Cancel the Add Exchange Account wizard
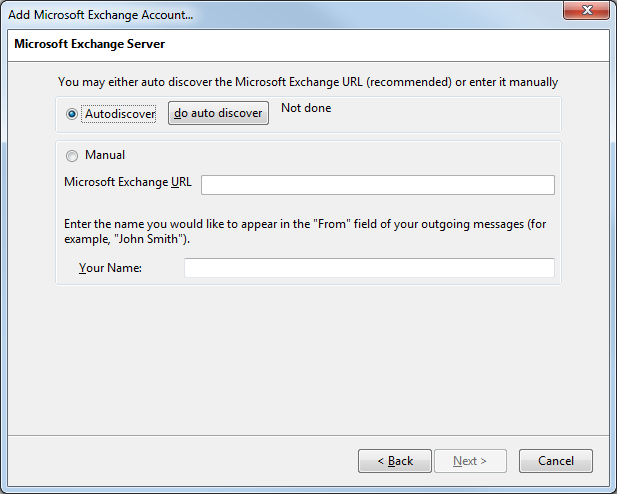Image resolution: width=617 pixels, height=494 pixels. tap(556, 461)
